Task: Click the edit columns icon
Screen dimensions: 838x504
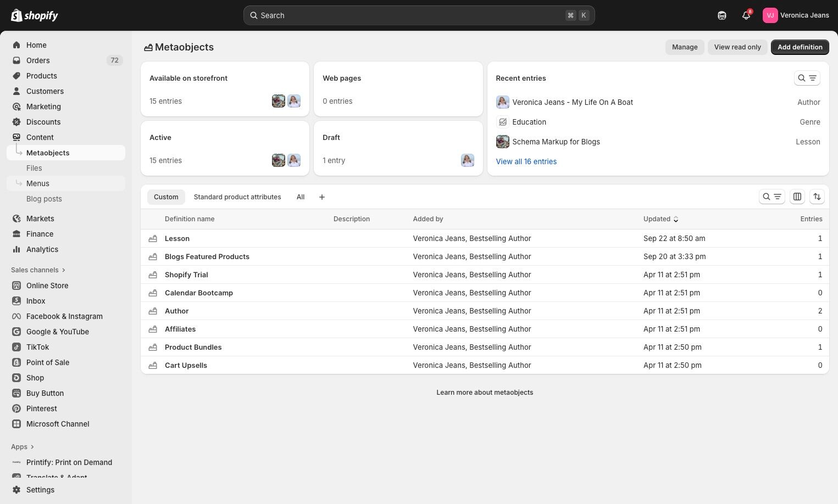Action: pos(797,197)
